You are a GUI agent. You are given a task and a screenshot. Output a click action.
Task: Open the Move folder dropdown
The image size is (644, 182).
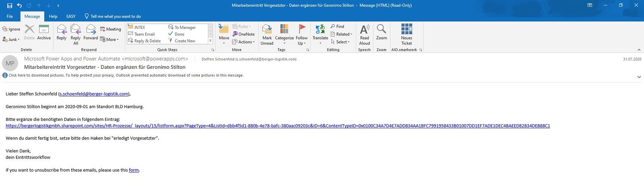pos(224,34)
